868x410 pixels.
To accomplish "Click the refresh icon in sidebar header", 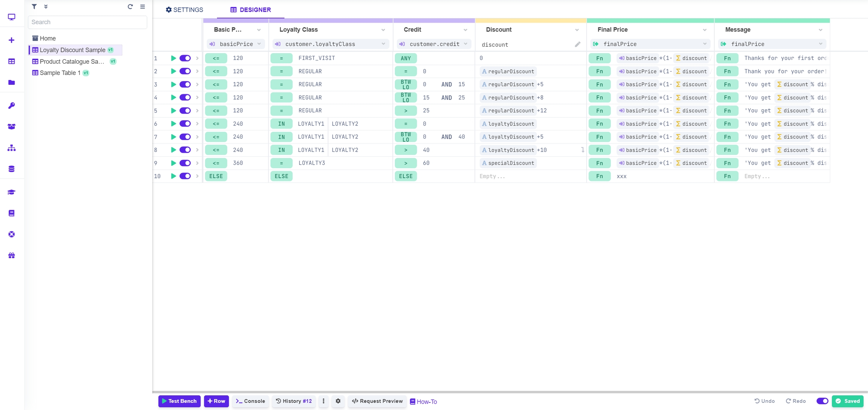I will pos(130,6).
